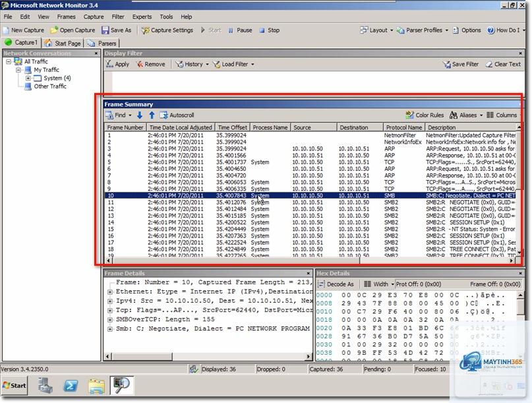Jump to next frame with down arrow

tap(140, 115)
